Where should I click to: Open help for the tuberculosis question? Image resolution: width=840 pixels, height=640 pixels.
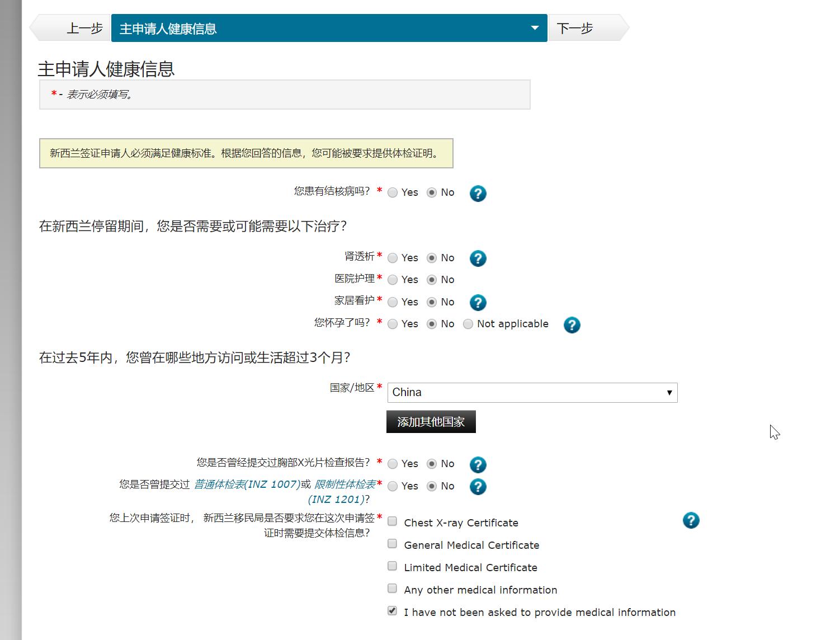[478, 194]
